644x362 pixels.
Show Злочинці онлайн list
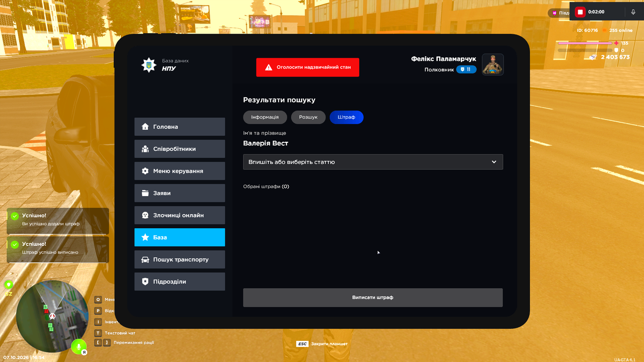(180, 215)
